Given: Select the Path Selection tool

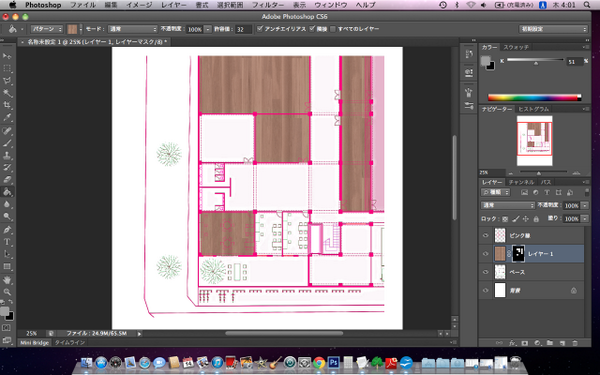Looking at the screenshot, I should pos(7,254).
